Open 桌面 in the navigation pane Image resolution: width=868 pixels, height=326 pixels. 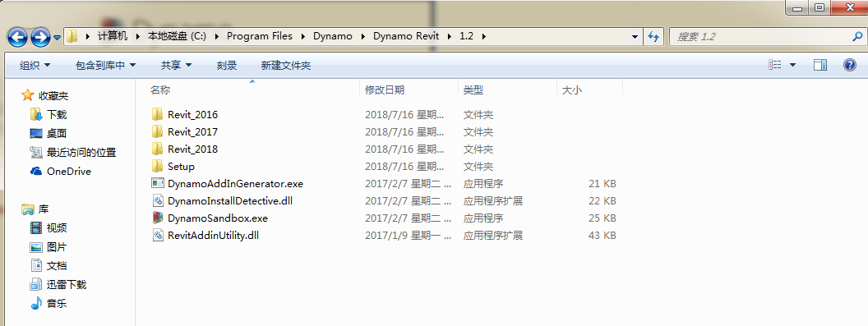pos(57,133)
